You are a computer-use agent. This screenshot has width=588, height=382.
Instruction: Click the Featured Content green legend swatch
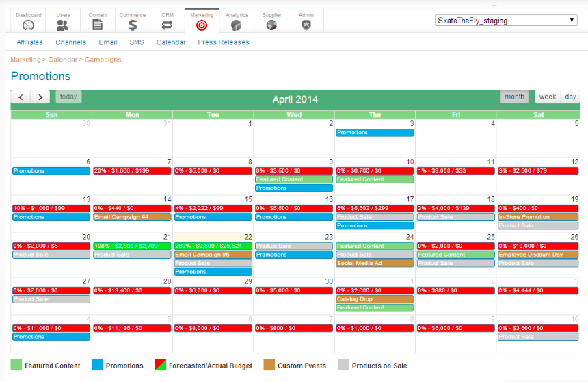pos(16,365)
